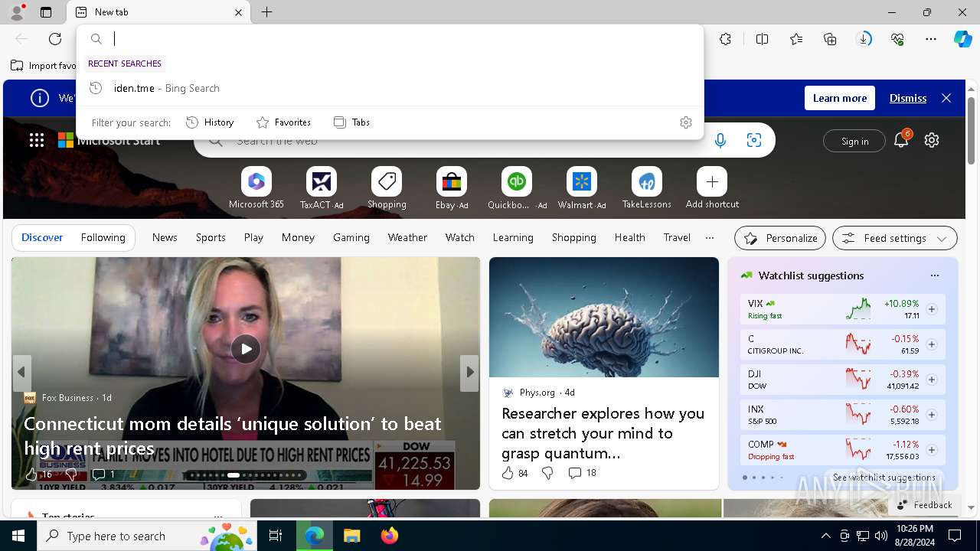Click the Windows taskbar search box
980x551 pixels.
coord(147,536)
